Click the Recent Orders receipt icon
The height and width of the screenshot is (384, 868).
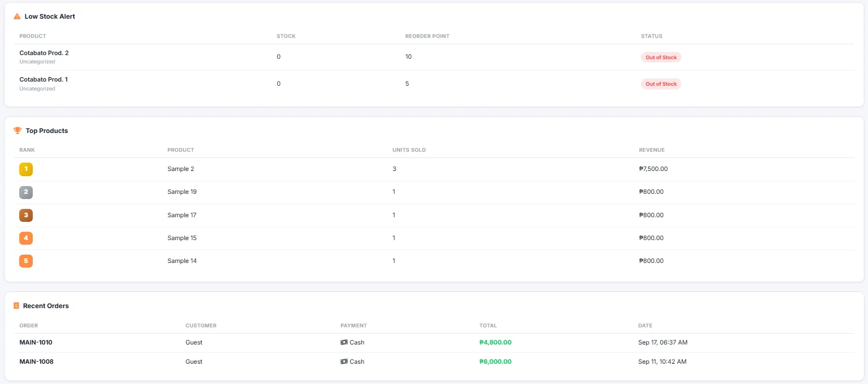pyautogui.click(x=16, y=306)
